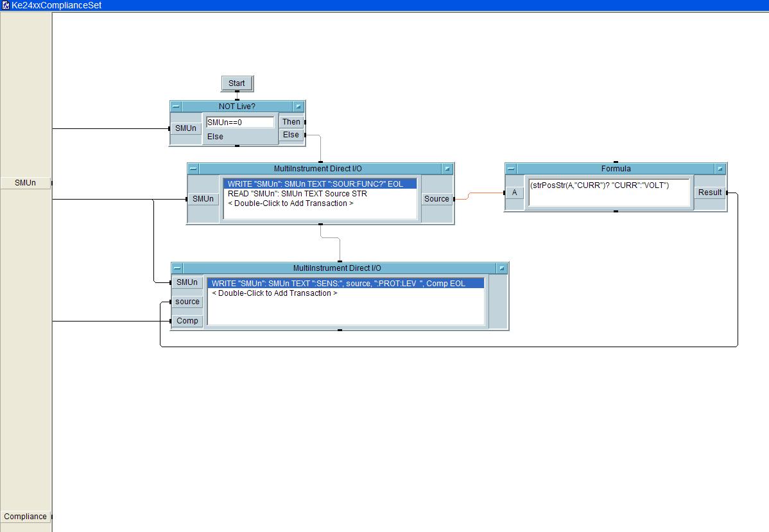Screen dimensions: 769x532
Task: Select the READ Source STR transaction
Action: tap(297, 193)
